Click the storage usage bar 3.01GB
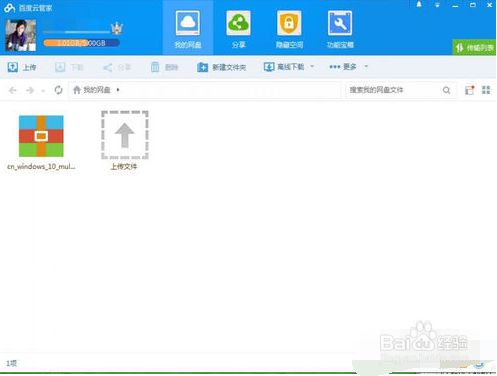Screen dimensions: 497x376 (x=82, y=43)
